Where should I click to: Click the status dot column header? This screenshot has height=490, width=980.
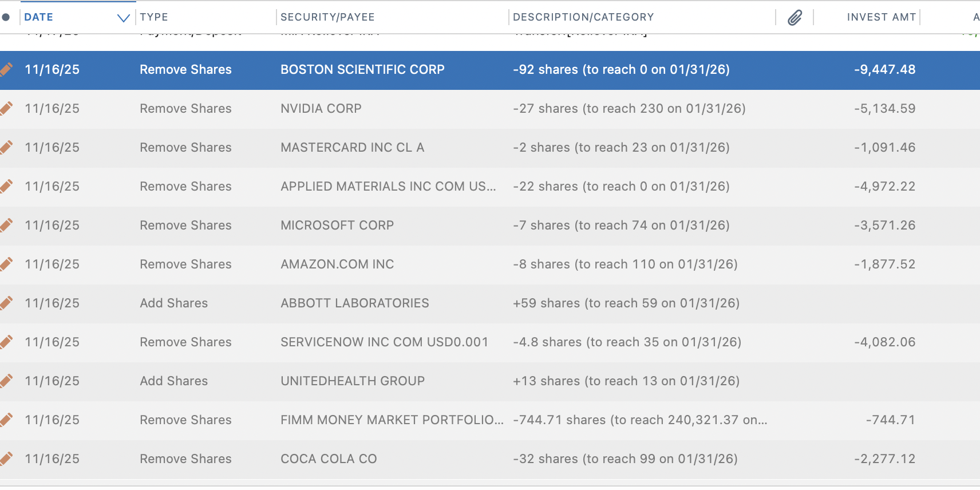pyautogui.click(x=6, y=17)
